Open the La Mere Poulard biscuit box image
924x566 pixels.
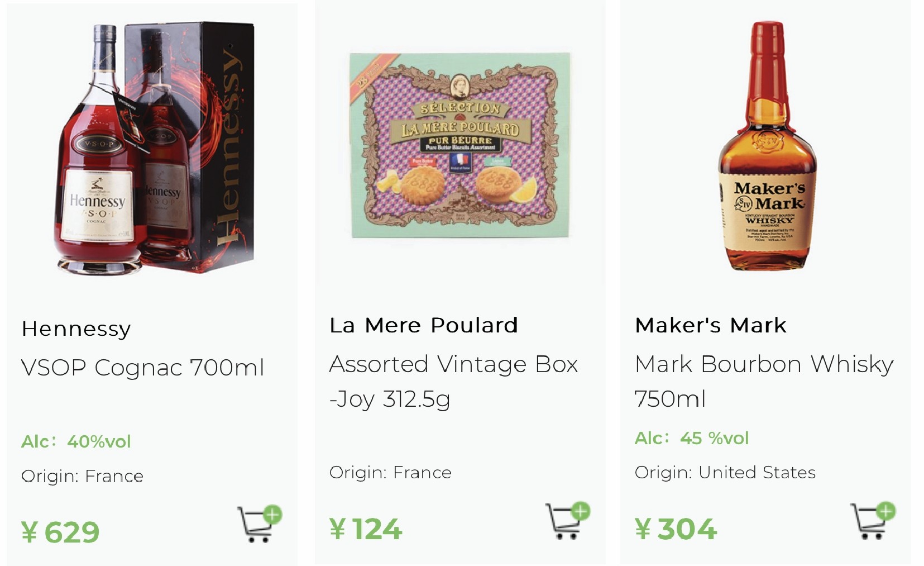tap(460, 145)
